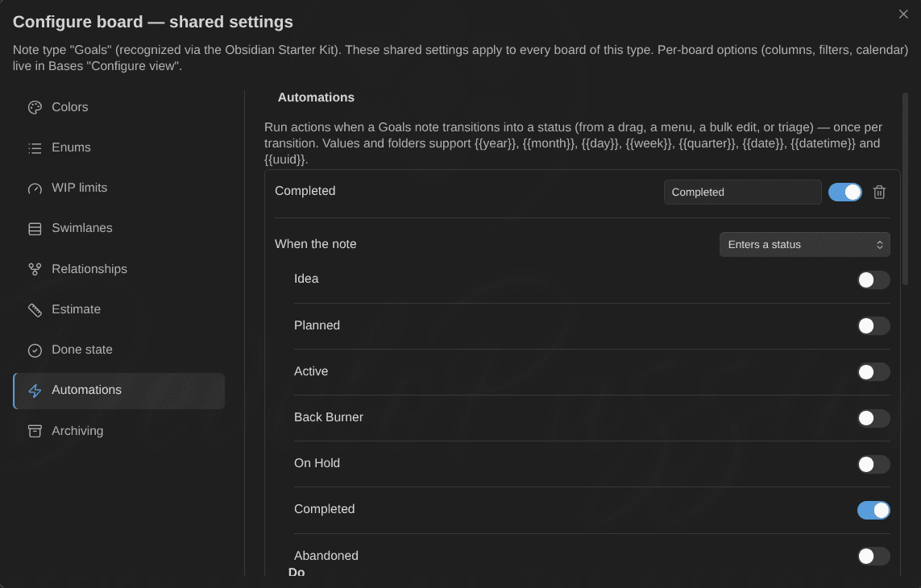Disable the Completed automation rule toggle
921x588 pixels.
(x=844, y=192)
